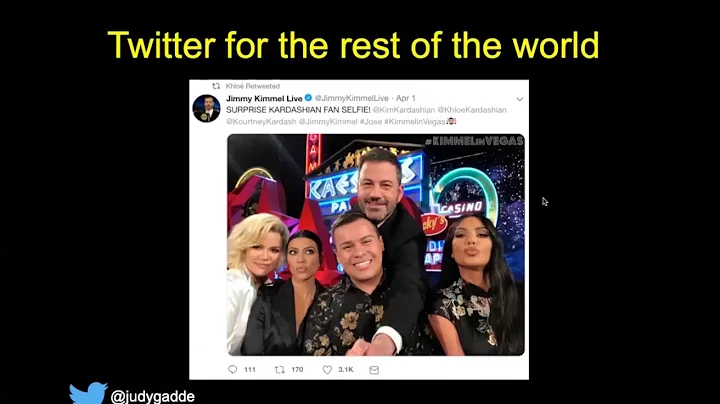Open the Kardashian fan selfie photo
The height and width of the screenshot is (404, 720).
tap(376, 245)
